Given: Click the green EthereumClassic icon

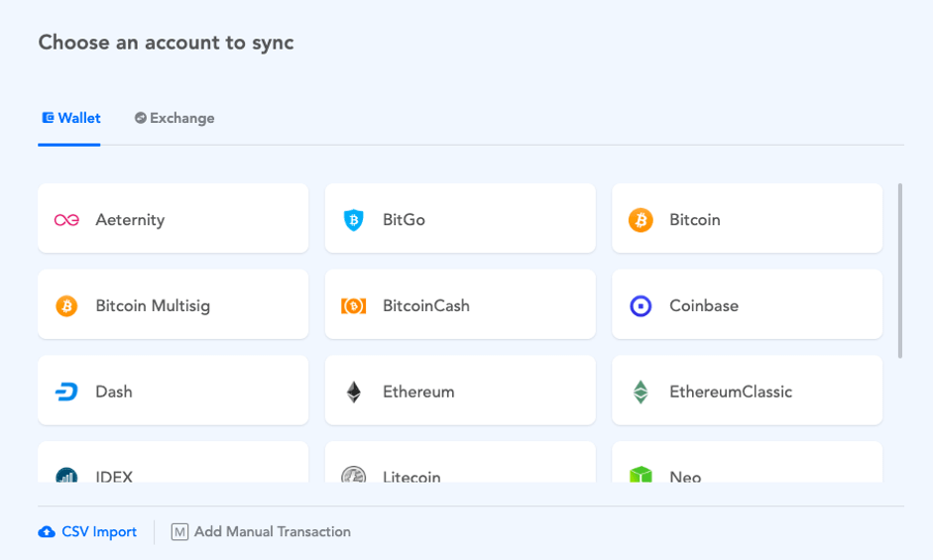Looking at the screenshot, I should pyautogui.click(x=641, y=392).
